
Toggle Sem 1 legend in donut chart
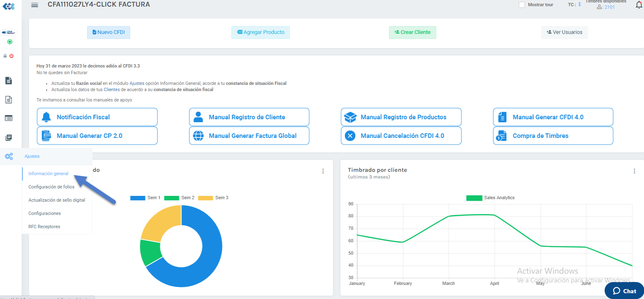tap(145, 198)
